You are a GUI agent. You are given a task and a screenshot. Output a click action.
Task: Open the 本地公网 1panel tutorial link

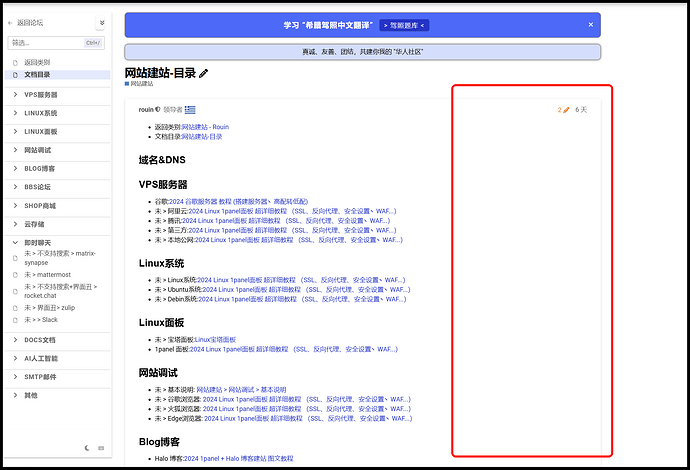pyautogui.click(x=299, y=240)
